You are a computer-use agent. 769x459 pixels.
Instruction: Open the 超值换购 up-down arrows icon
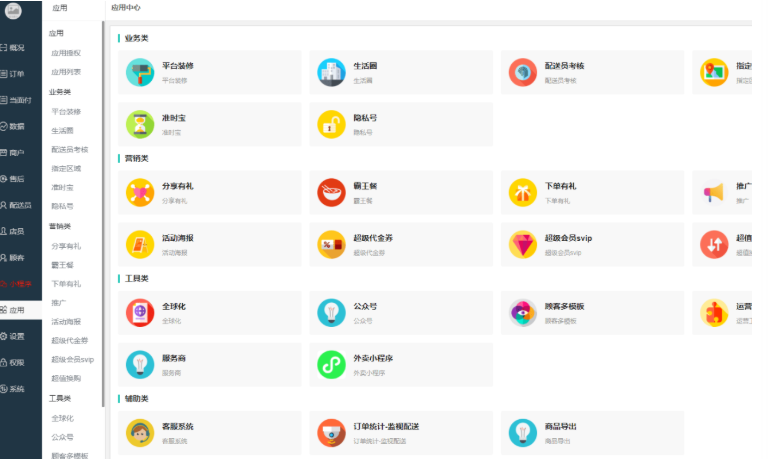coord(714,244)
